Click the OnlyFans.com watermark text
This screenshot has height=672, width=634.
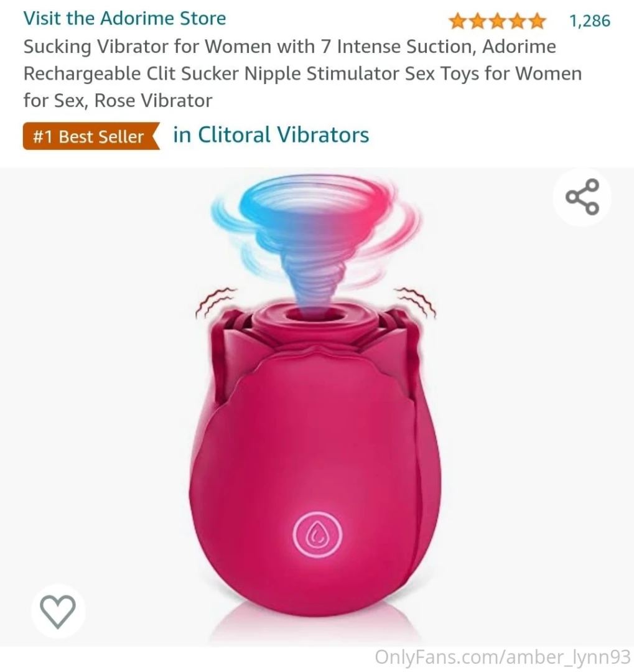[502, 657]
